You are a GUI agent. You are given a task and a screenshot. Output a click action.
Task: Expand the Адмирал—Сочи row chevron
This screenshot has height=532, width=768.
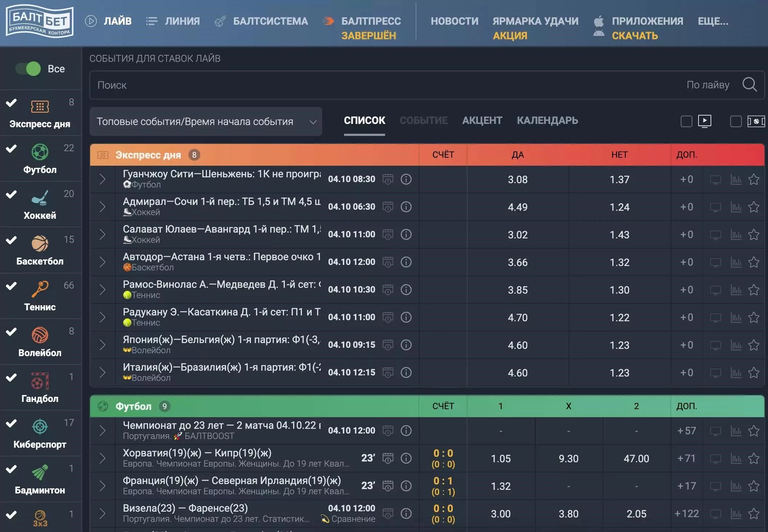tap(103, 207)
